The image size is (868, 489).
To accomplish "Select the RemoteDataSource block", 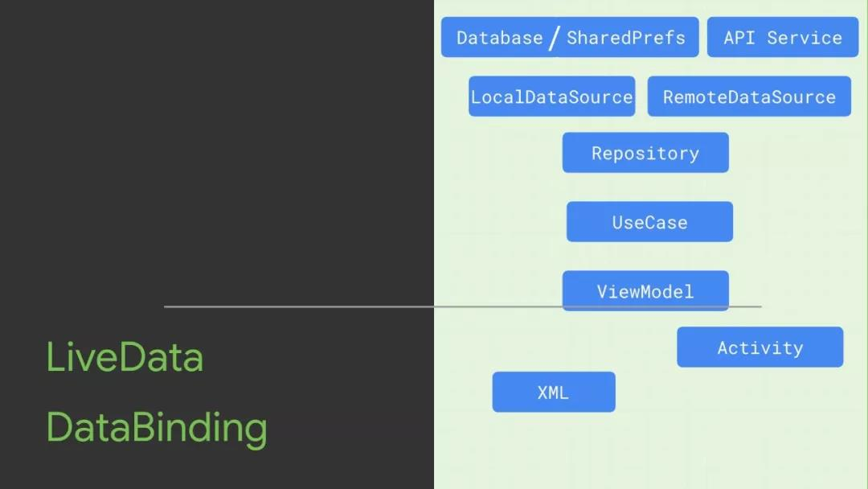I will point(749,97).
